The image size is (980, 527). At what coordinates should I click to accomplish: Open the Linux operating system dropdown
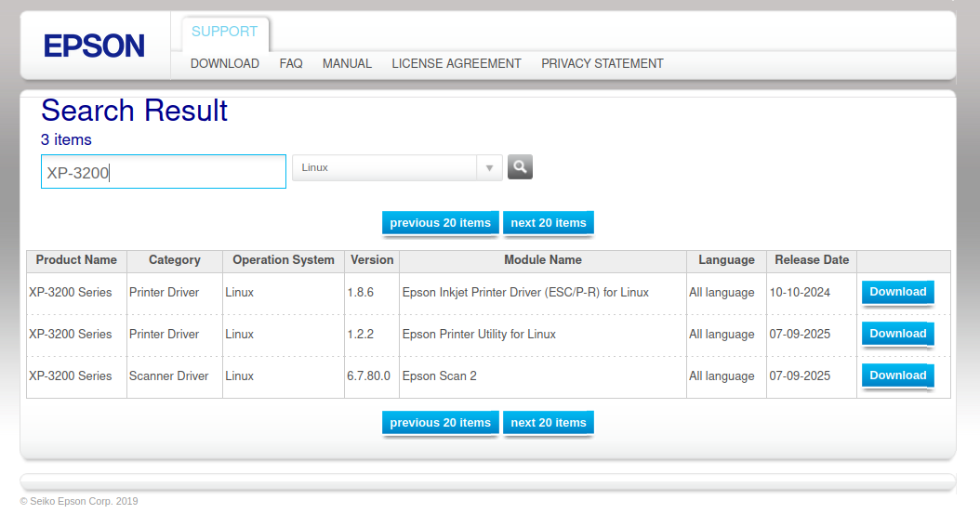click(x=397, y=168)
